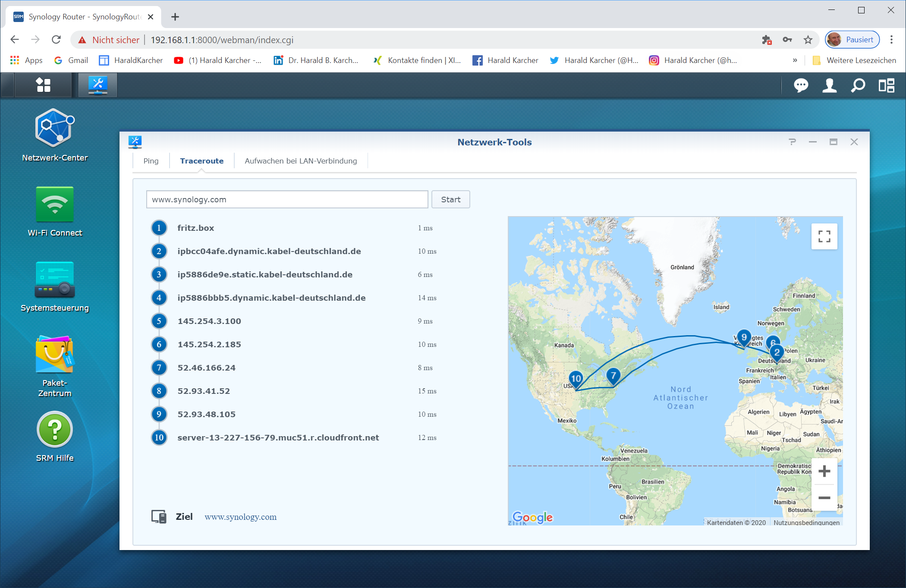Switch to the Ping tab
Image resolution: width=906 pixels, height=588 pixels.
(151, 161)
